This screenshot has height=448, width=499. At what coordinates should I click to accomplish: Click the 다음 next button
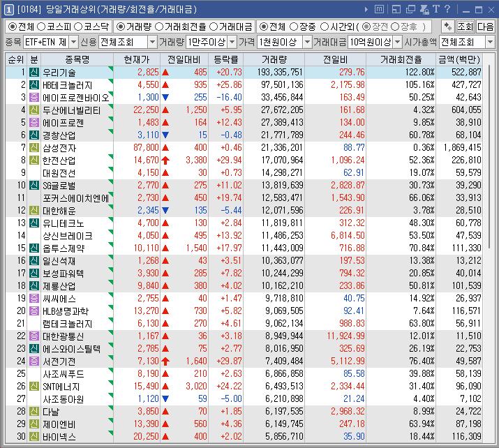(x=485, y=27)
